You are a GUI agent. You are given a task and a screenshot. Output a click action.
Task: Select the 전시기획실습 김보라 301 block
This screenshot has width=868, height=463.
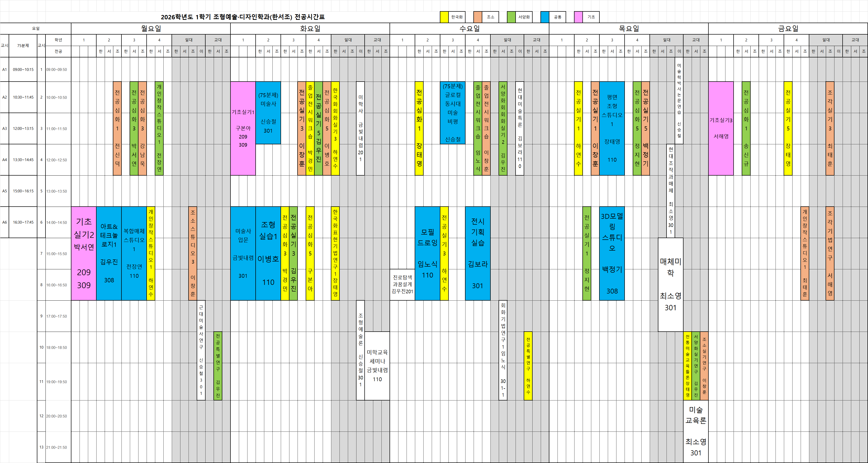477,253
